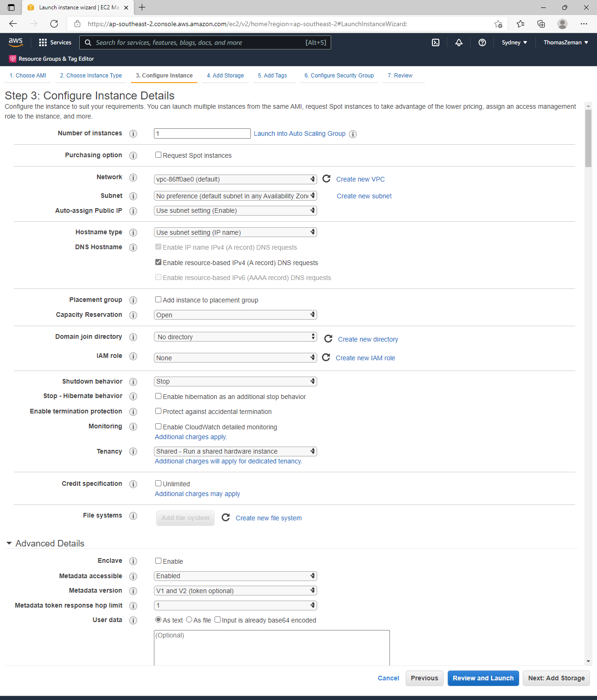The height and width of the screenshot is (700, 597).
Task: Go to 1. Choose AMI tab
Action: (28, 76)
